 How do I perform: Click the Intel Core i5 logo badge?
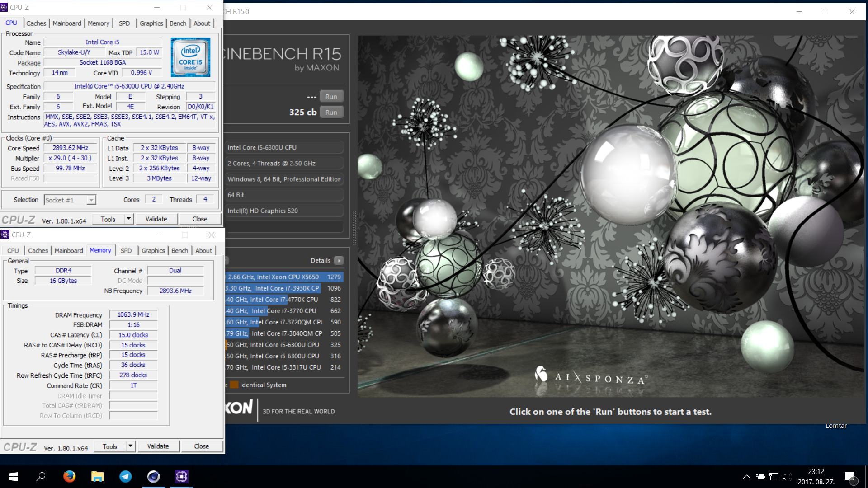point(190,57)
